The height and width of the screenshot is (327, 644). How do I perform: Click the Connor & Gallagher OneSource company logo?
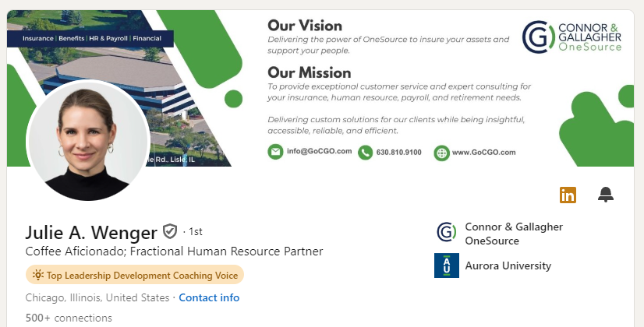pos(447,232)
